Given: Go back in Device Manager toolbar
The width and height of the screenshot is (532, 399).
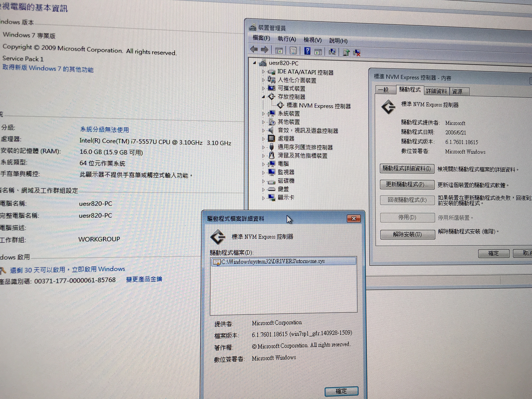Looking at the screenshot, I should click(x=254, y=49).
